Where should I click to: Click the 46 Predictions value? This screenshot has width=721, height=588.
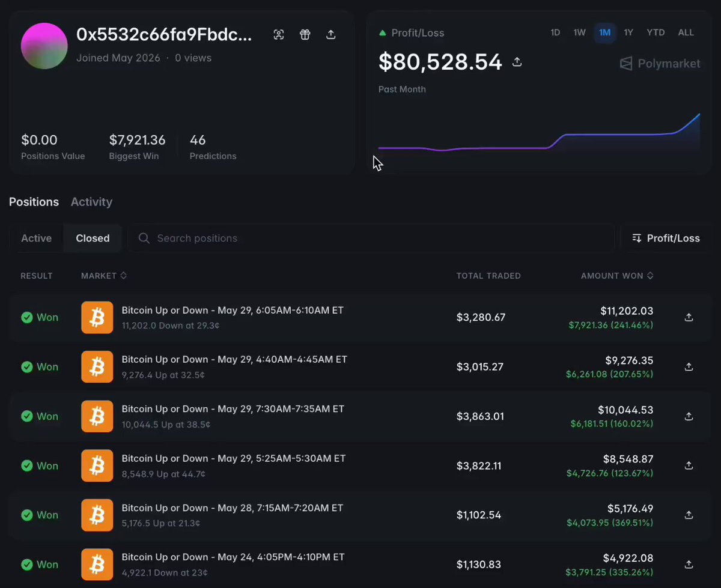[198, 140]
